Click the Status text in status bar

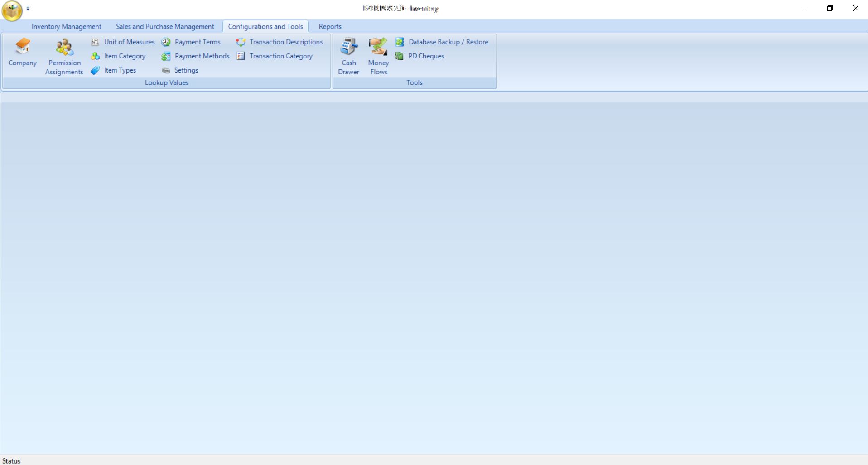[11, 461]
